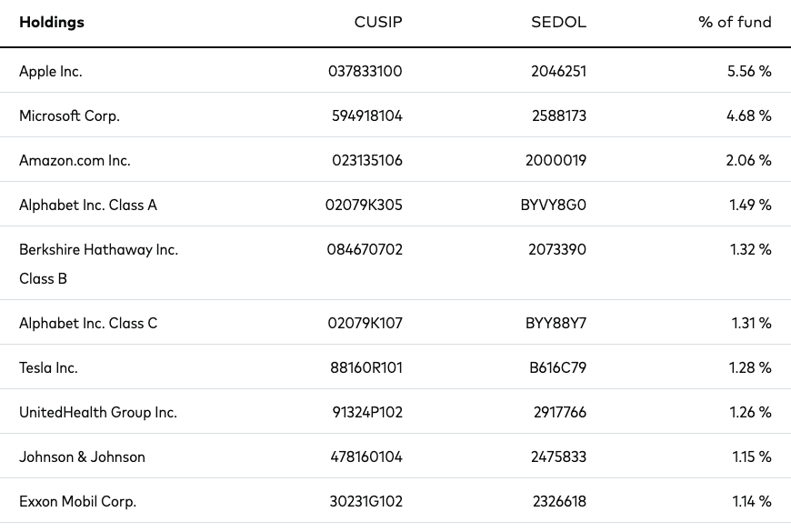Click Johnson & Johnson's 1.15 % value
This screenshot has height=532, width=791.
(752, 457)
